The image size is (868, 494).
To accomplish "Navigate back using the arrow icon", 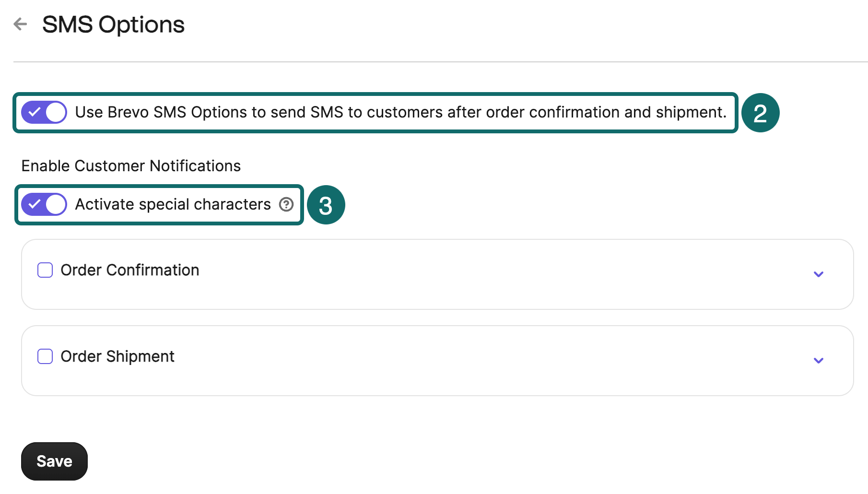I will point(20,24).
